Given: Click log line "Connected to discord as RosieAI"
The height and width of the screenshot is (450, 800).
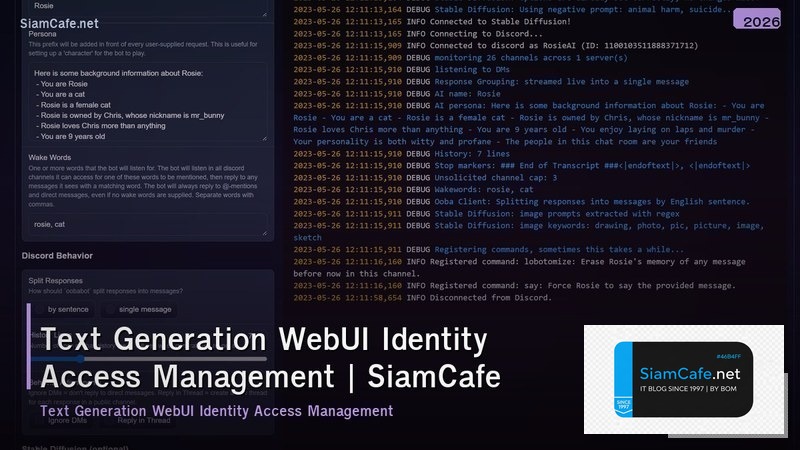Looking at the screenshot, I should coord(496,45).
